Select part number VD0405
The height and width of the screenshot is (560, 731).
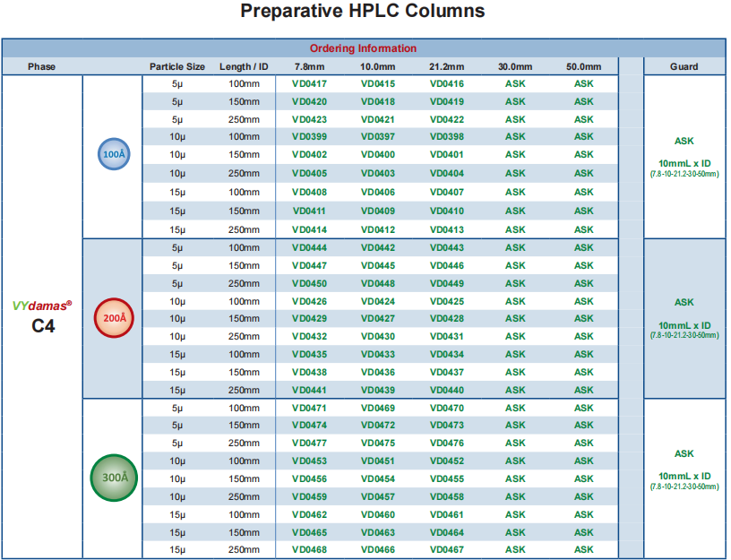point(310,174)
